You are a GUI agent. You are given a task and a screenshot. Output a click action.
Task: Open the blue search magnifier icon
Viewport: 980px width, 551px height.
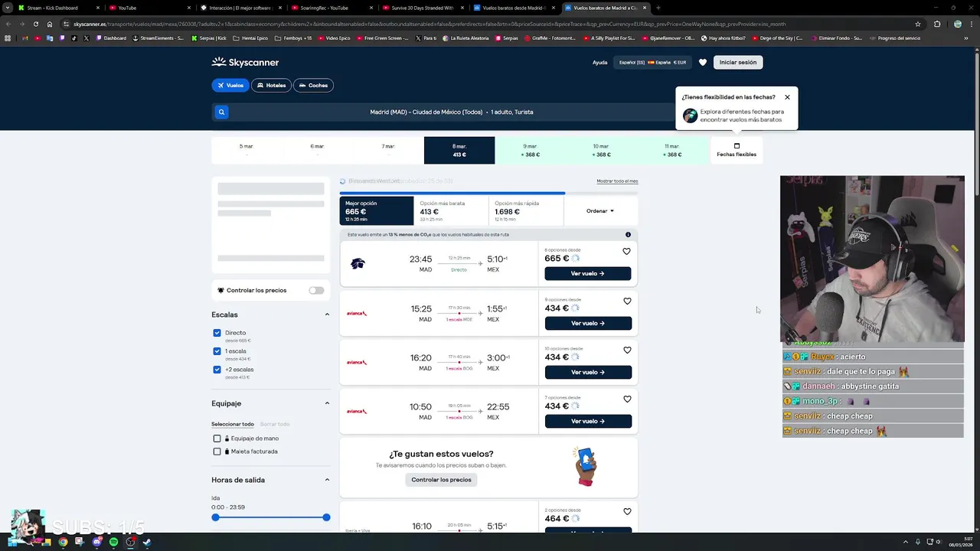pyautogui.click(x=221, y=112)
